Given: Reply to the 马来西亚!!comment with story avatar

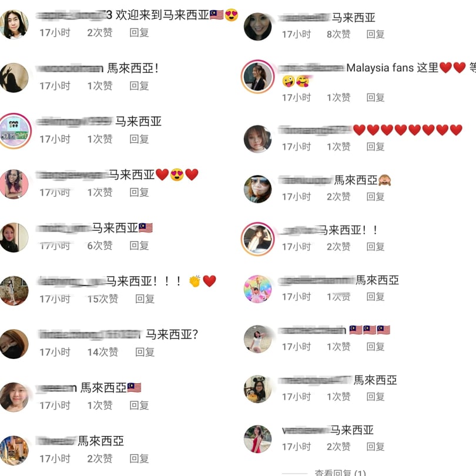Looking at the screenshot, I should pyautogui.click(x=376, y=247).
